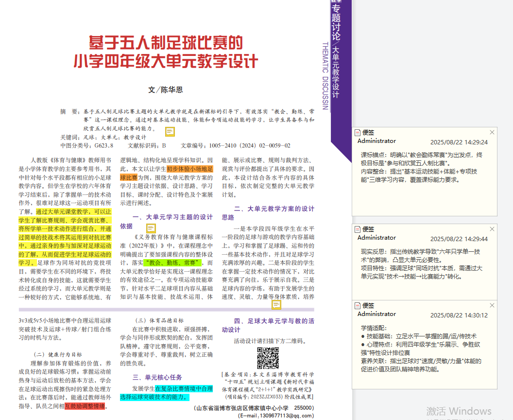Click the note bullet starting 技能基础

[x=419, y=336]
